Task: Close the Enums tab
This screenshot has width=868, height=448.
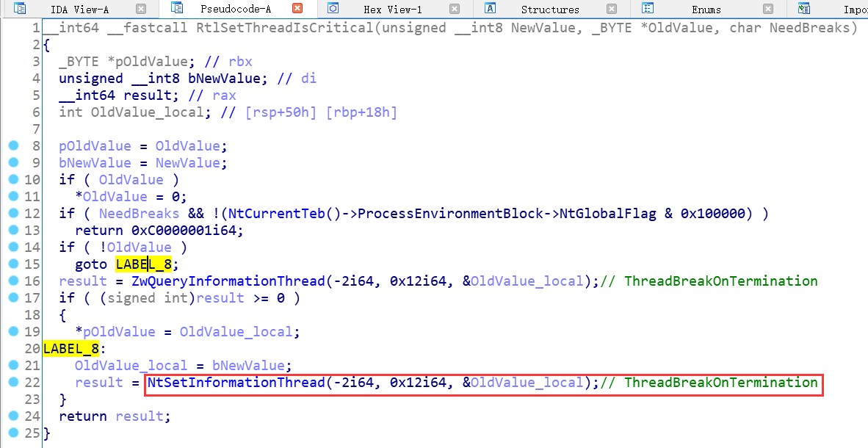Action: click(x=768, y=9)
